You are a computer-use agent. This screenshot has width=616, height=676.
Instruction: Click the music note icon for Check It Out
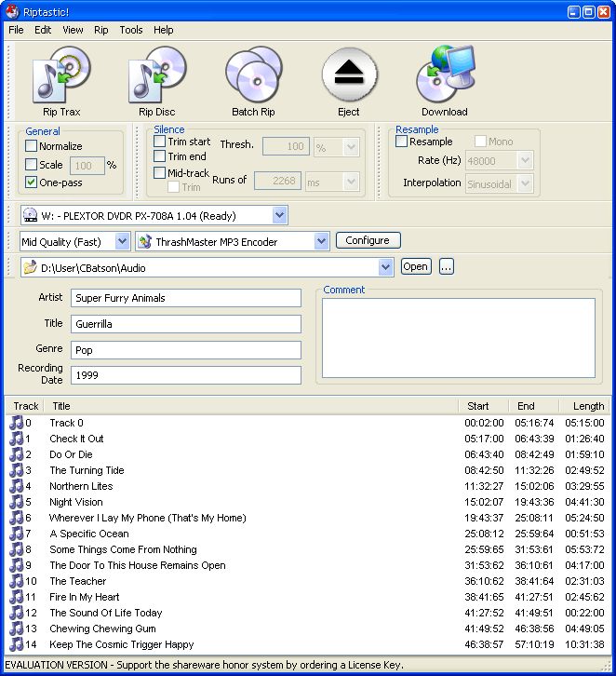[x=17, y=439]
